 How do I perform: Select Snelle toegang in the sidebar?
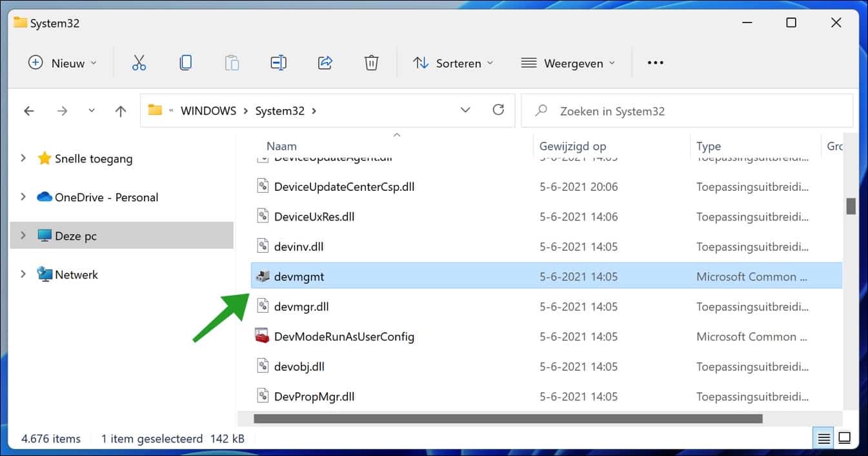[x=94, y=159]
